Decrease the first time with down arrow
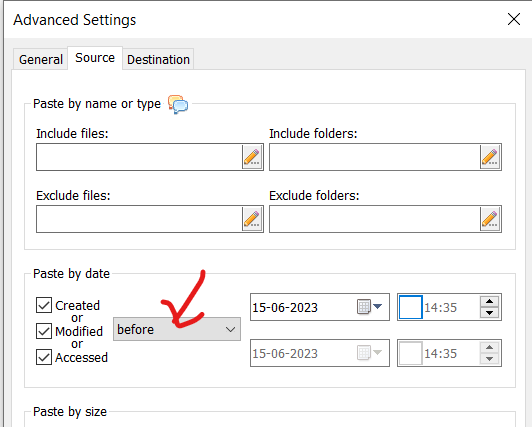Image resolution: width=532 pixels, height=427 pixels. coord(490,313)
